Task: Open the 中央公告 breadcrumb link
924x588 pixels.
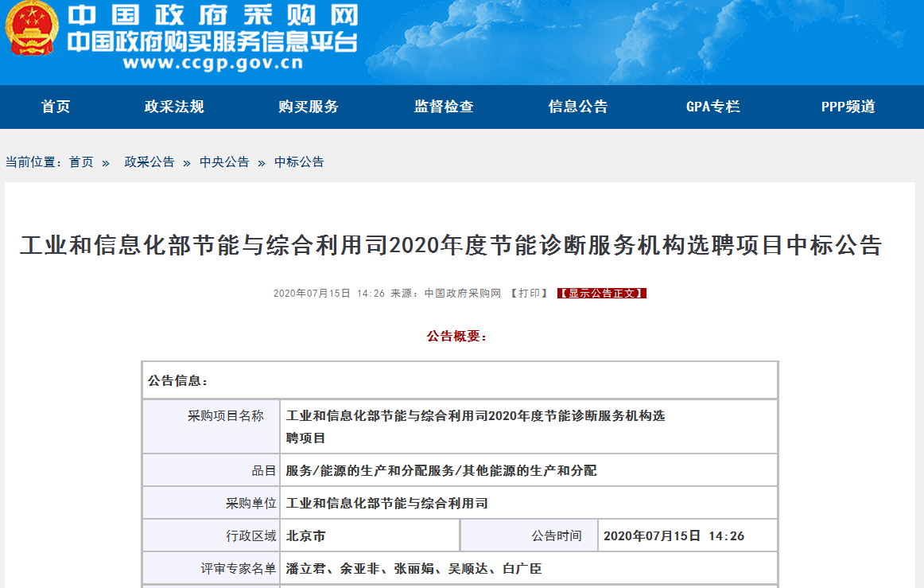Action: (x=224, y=162)
